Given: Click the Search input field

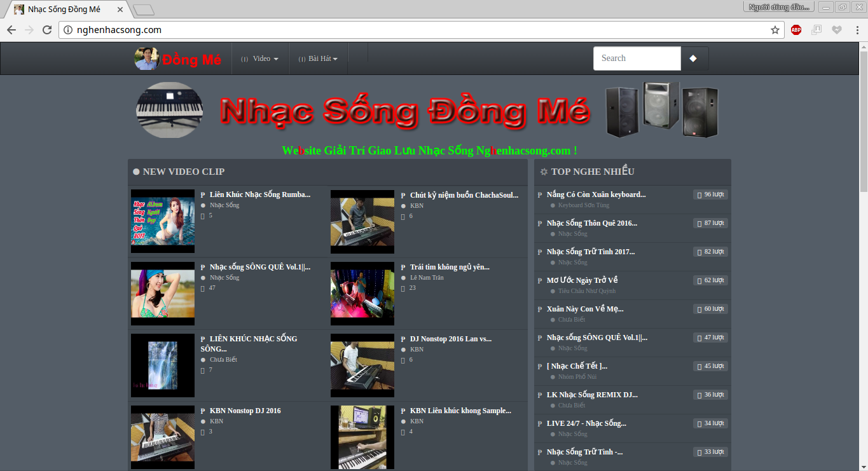Looking at the screenshot, I should pyautogui.click(x=637, y=58).
